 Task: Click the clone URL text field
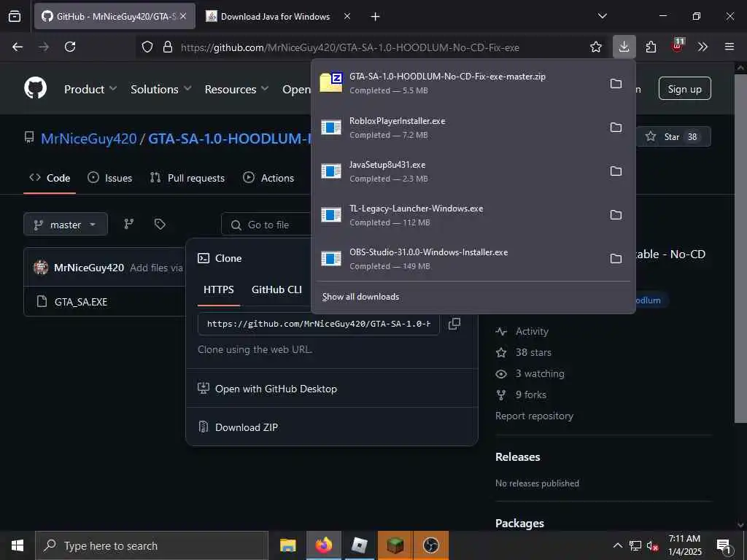[318, 324]
